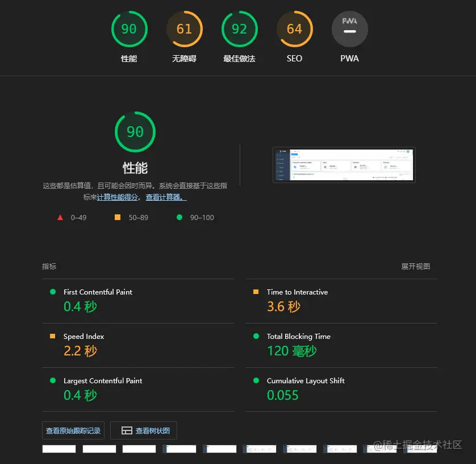Open the 最佳做法 category label
Image resolution: width=476 pixels, height=464 pixels.
pyautogui.click(x=240, y=59)
